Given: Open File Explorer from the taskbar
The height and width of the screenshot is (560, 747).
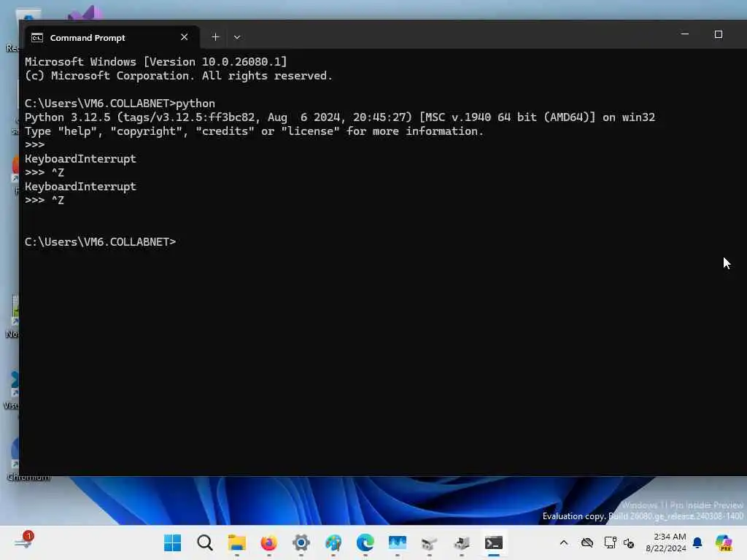Looking at the screenshot, I should [x=237, y=542].
